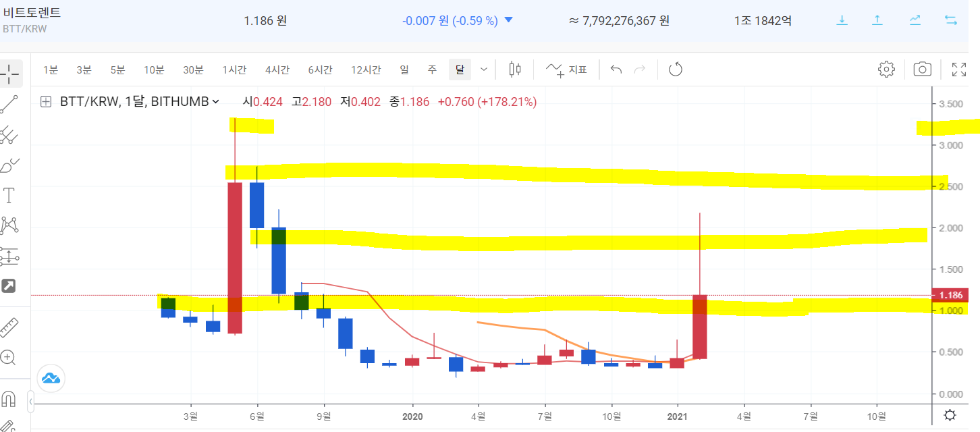The height and width of the screenshot is (432, 980).
Task: Open the time interval dropdown arrow
Action: (x=484, y=69)
